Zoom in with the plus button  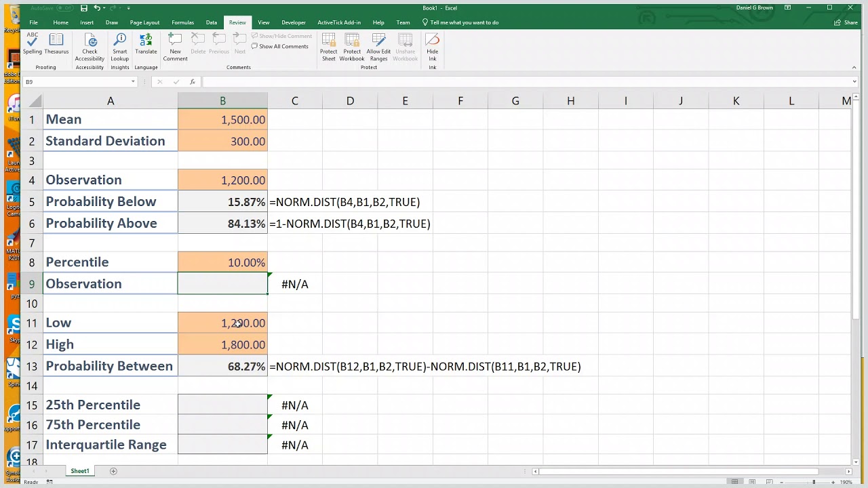pyautogui.click(x=833, y=482)
